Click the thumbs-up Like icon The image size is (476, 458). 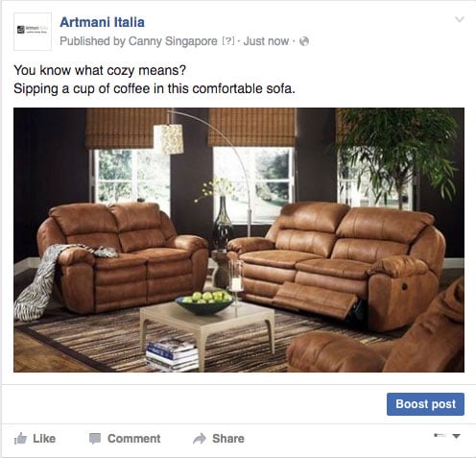(20, 438)
